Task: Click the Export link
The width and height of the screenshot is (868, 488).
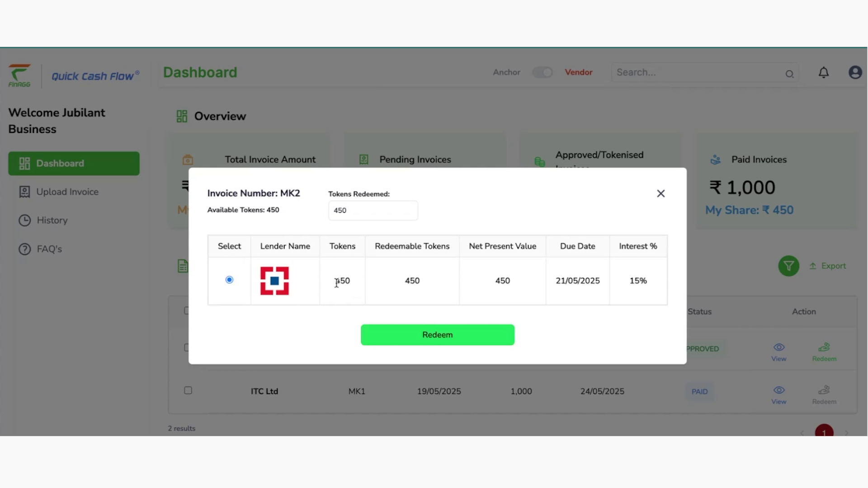Action: (828, 266)
